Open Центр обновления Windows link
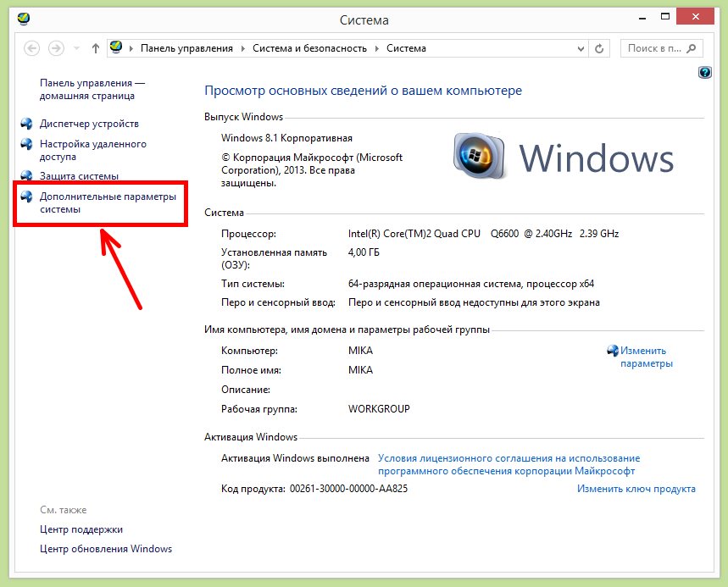 click(106, 549)
